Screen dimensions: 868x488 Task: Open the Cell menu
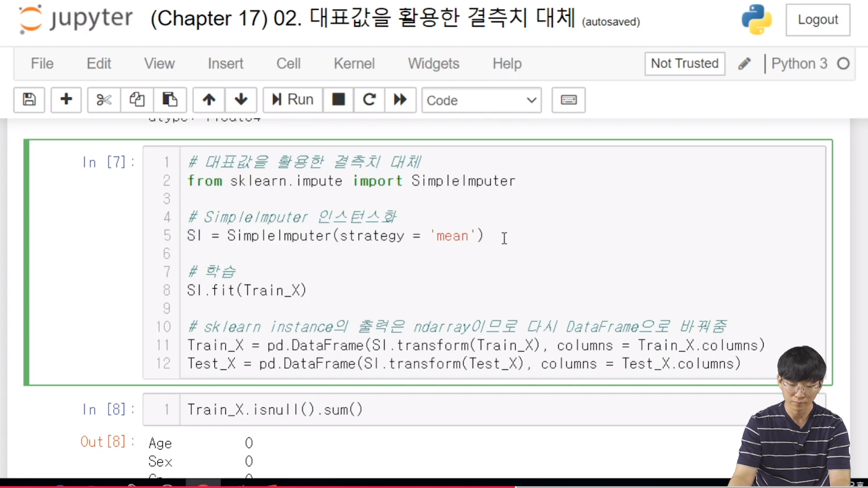coord(288,64)
